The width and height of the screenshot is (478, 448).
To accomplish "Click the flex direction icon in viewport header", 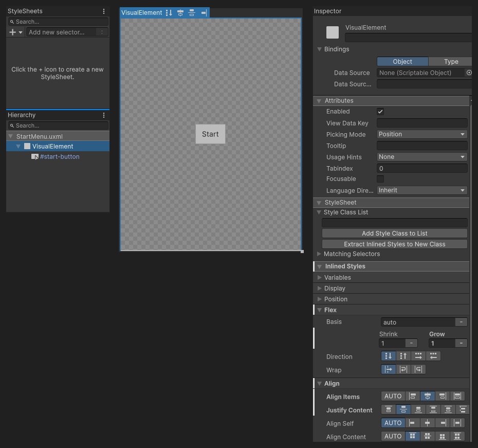I will point(169,13).
